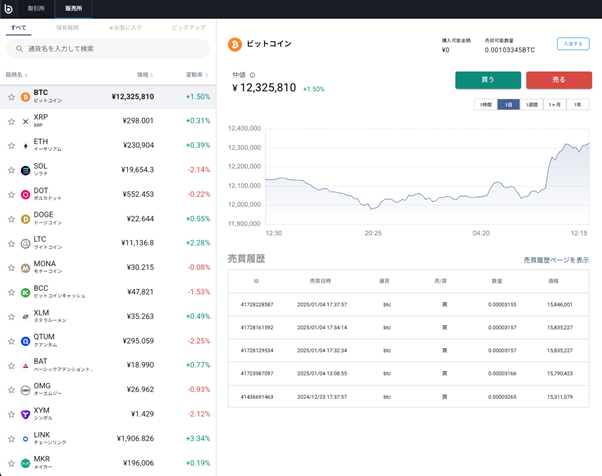The width and height of the screenshot is (602, 476).
Task: Click the Chainlink icon in LINK row
Action: [x=26, y=438]
